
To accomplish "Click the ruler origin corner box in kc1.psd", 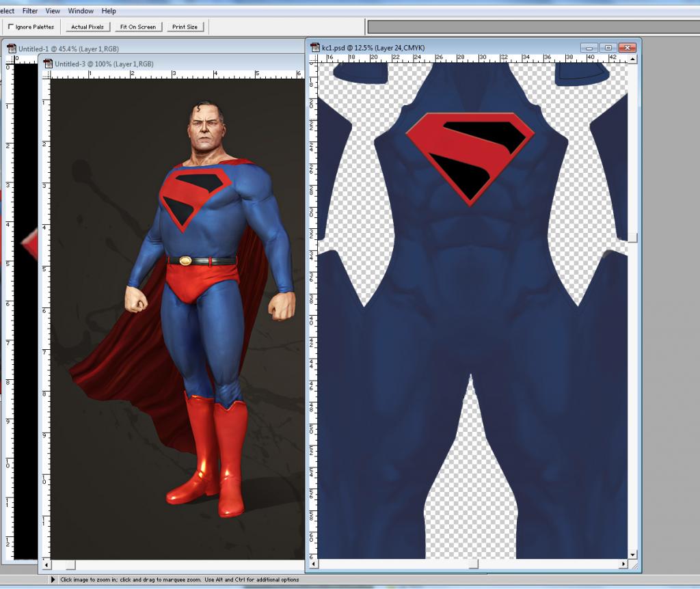I will [313, 59].
